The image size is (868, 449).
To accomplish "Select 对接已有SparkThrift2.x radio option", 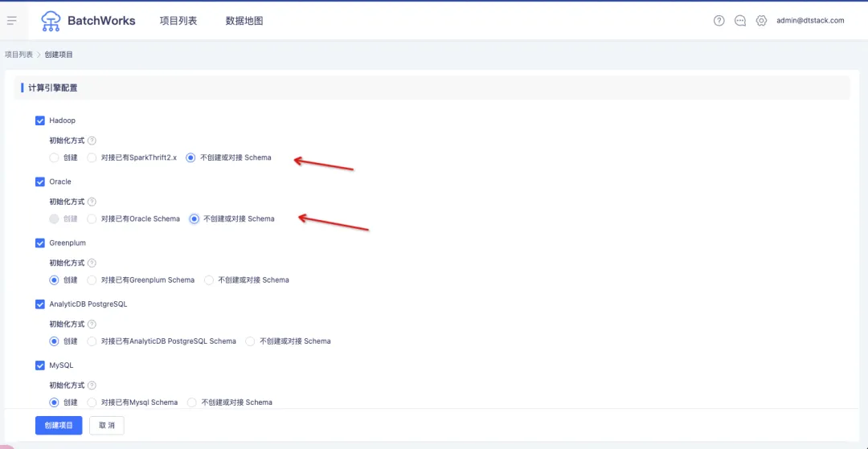I will click(92, 157).
